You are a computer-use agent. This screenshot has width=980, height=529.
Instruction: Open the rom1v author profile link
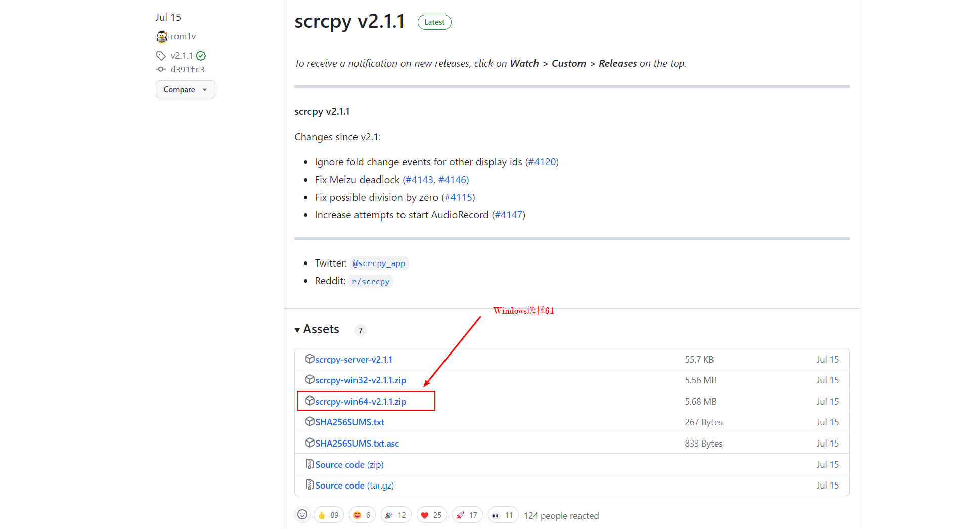click(x=183, y=36)
